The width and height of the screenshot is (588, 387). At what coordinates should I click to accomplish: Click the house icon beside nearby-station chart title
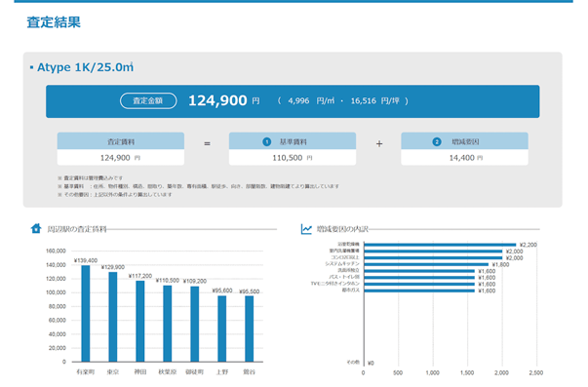pos(36,228)
